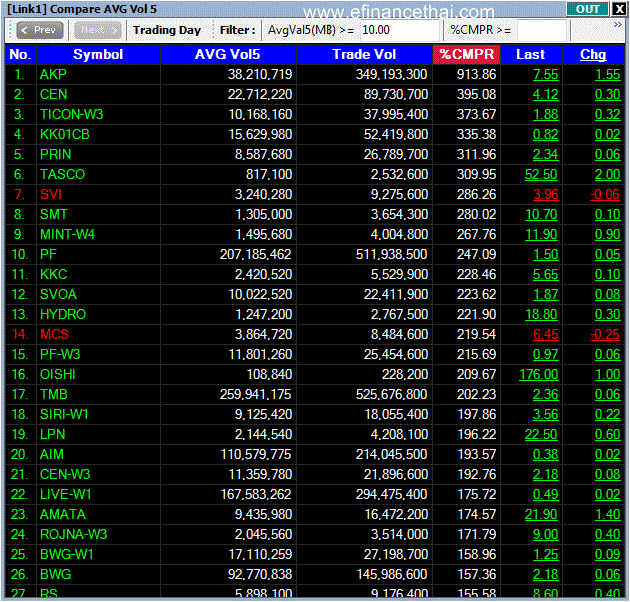Select the AIM symbol
This screenshot has height=602, width=630.
(52, 455)
